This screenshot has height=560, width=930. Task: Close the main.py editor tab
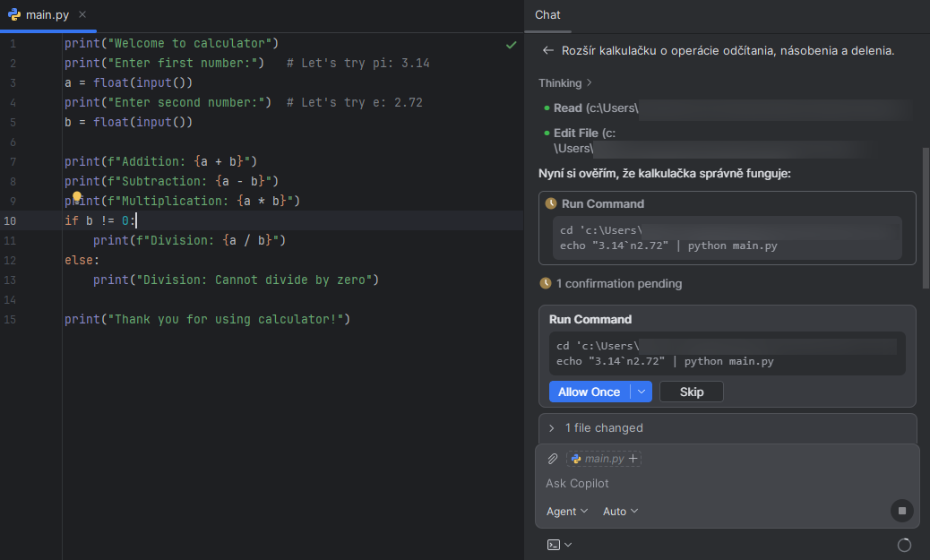click(82, 14)
